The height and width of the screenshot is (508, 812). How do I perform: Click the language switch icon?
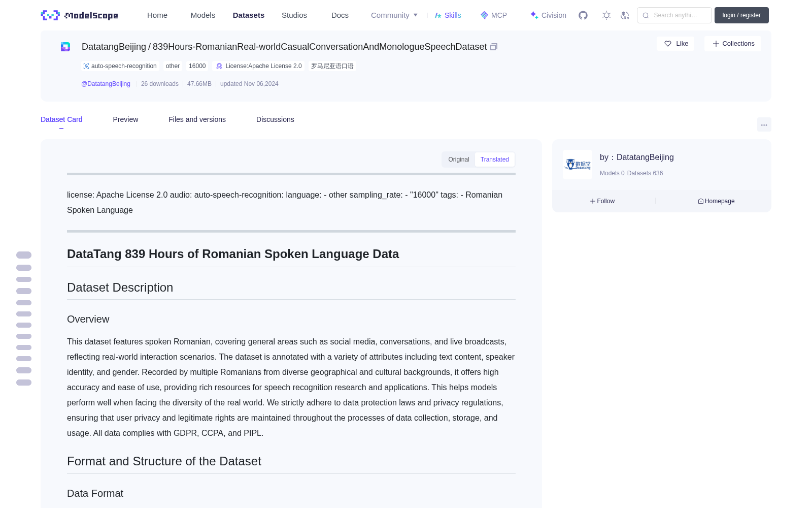(625, 15)
